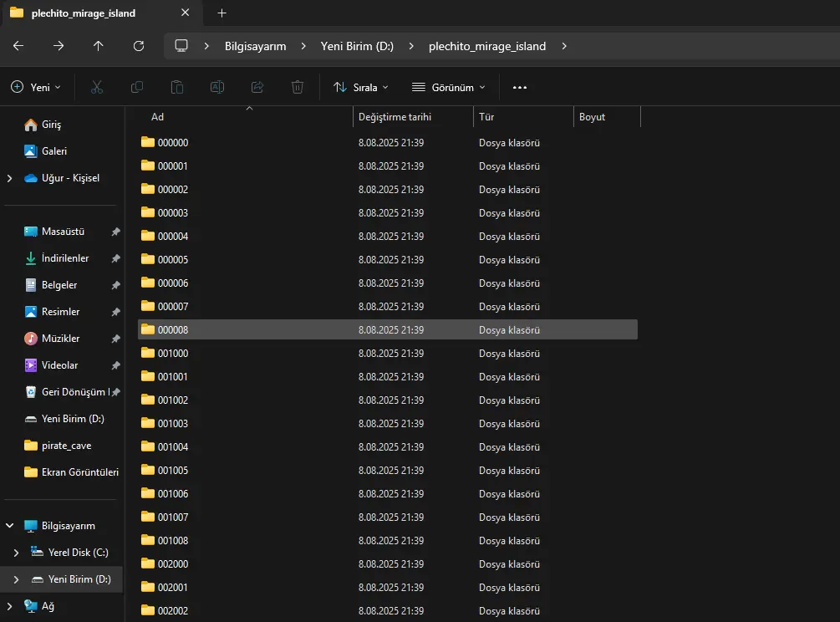This screenshot has height=622, width=840.
Task: Click the folder icon of 000000
Action: point(148,142)
